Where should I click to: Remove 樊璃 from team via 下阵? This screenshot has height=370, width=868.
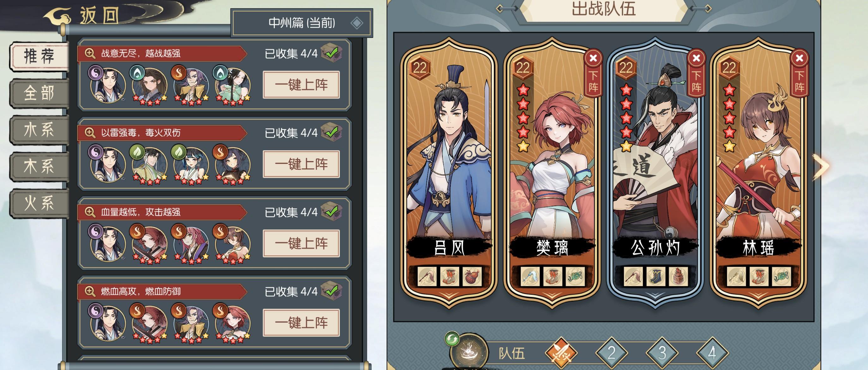(594, 73)
